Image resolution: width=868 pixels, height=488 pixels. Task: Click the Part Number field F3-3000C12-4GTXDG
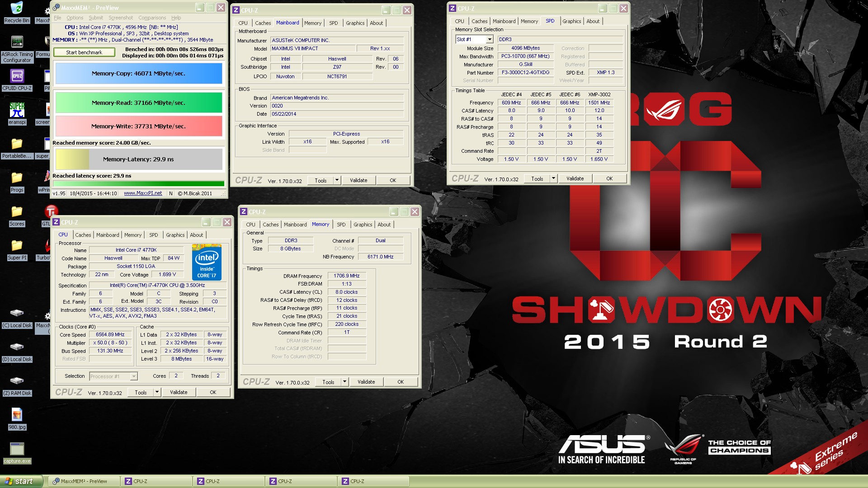tap(525, 72)
